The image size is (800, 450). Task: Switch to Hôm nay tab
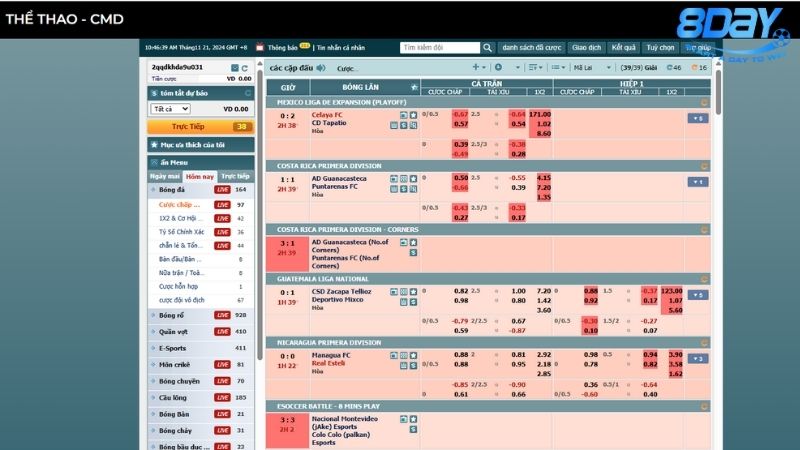(x=200, y=177)
